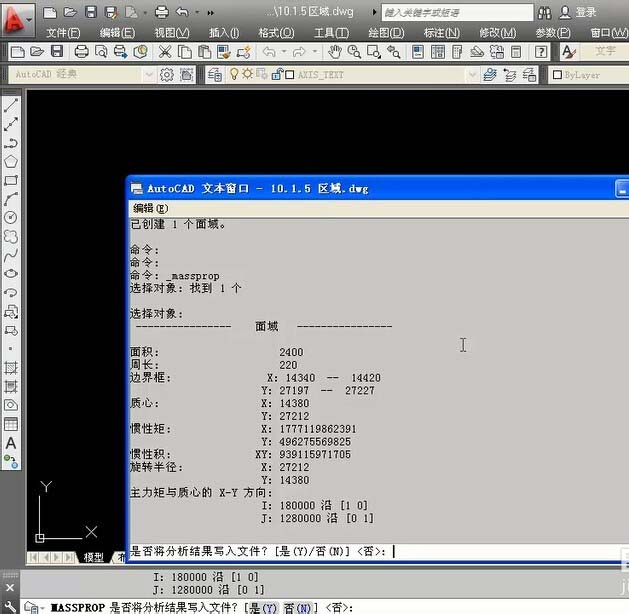Click New in quick access toolbar

coord(50,12)
